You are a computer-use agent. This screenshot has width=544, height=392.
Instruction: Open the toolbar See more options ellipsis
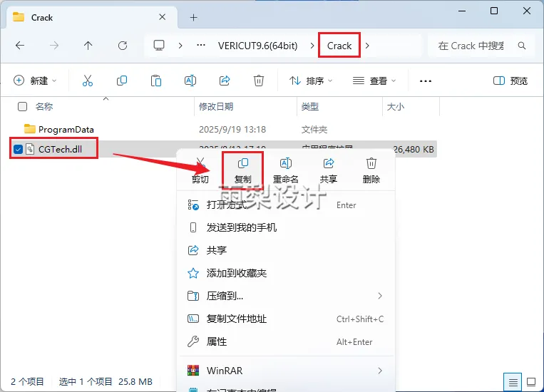click(x=426, y=81)
